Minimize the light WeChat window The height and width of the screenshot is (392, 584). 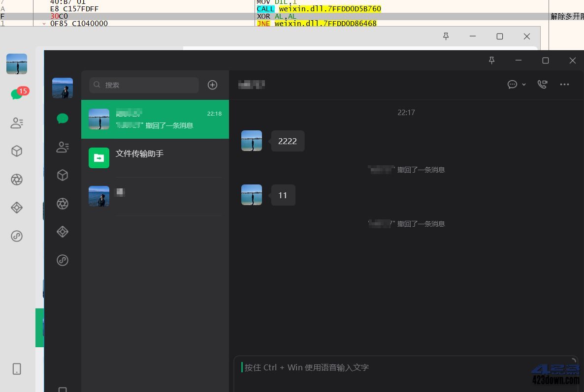tap(473, 36)
